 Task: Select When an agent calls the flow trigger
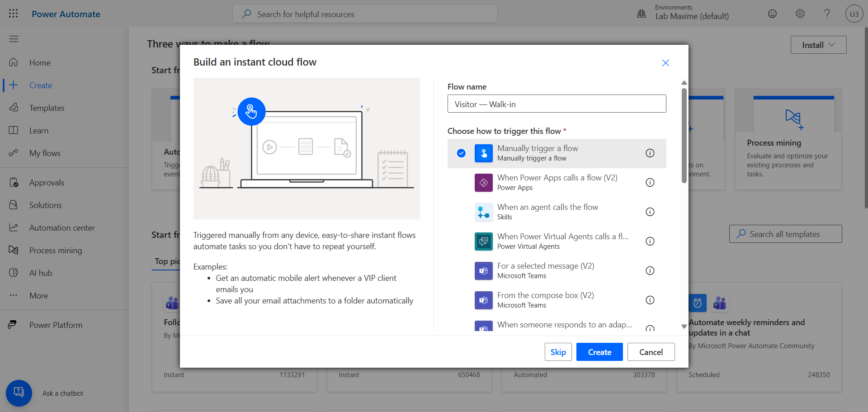click(x=557, y=212)
